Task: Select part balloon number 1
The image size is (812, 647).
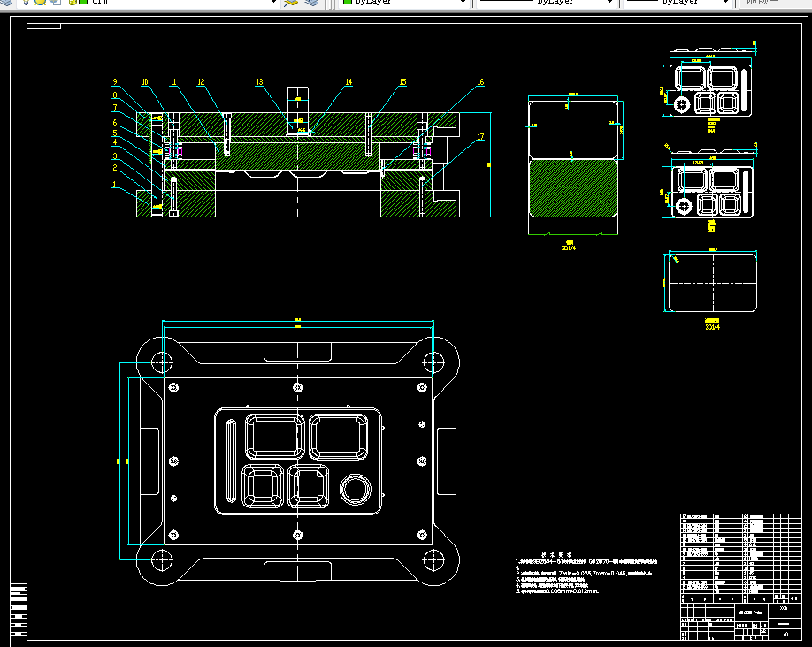Action: (x=114, y=184)
